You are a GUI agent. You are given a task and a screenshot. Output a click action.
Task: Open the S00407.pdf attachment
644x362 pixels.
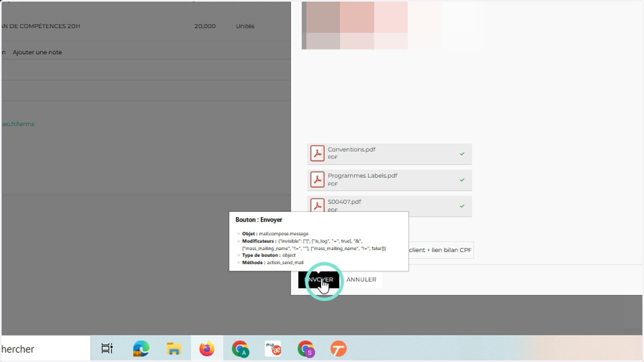point(390,206)
